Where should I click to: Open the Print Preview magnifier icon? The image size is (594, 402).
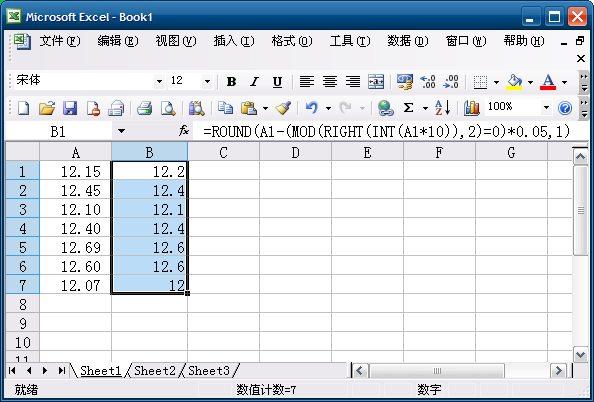(168, 108)
